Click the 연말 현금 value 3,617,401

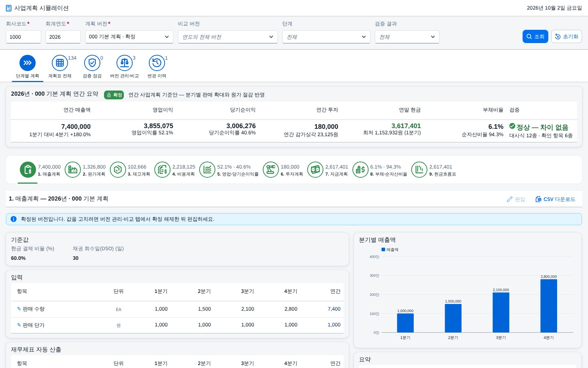(406, 126)
